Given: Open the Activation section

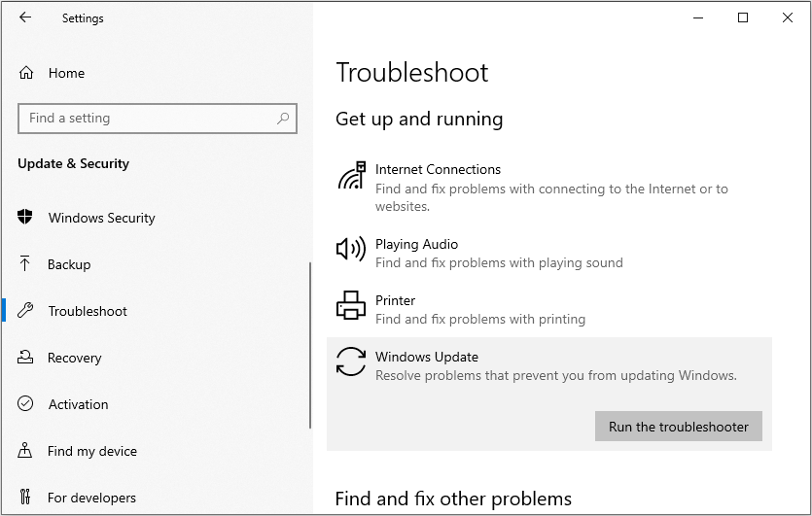Looking at the screenshot, I should [78, 404].
